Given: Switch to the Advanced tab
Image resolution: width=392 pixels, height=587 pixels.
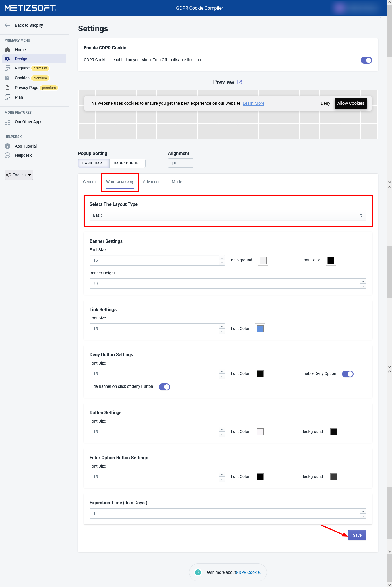Looking at the screenshot, I should 152,182.
